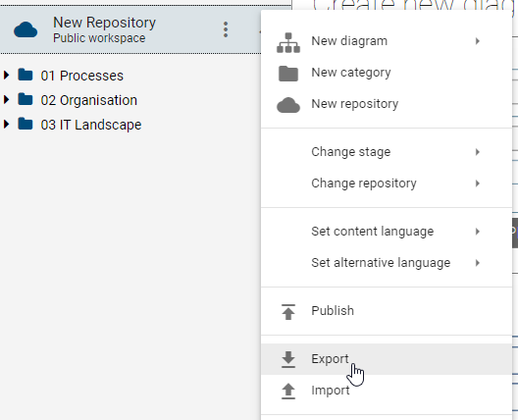Select the 03 IT Landscape category label
Image resolution: width=518 pixels, height=420 pixels.
[x=91, y=125]
